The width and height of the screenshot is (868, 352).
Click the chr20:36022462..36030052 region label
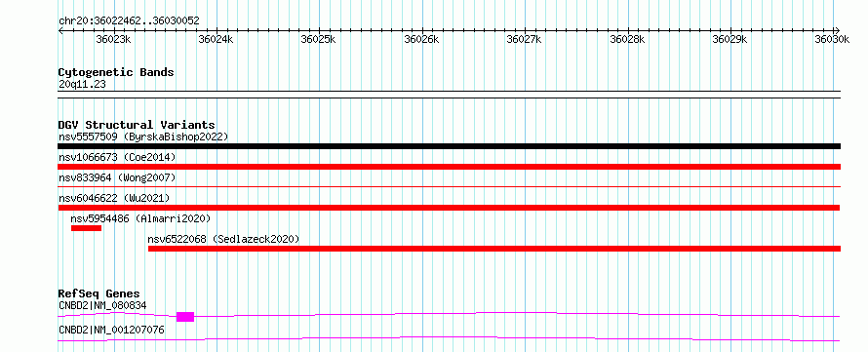tap(129, 20)
